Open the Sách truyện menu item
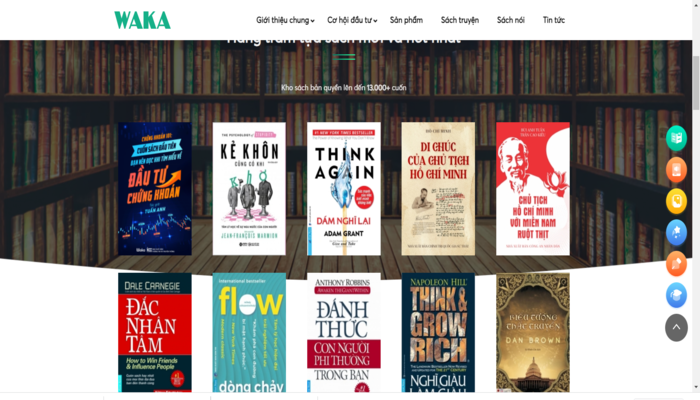Viewport: 700px width, 400px height. (x=460, y=20)
